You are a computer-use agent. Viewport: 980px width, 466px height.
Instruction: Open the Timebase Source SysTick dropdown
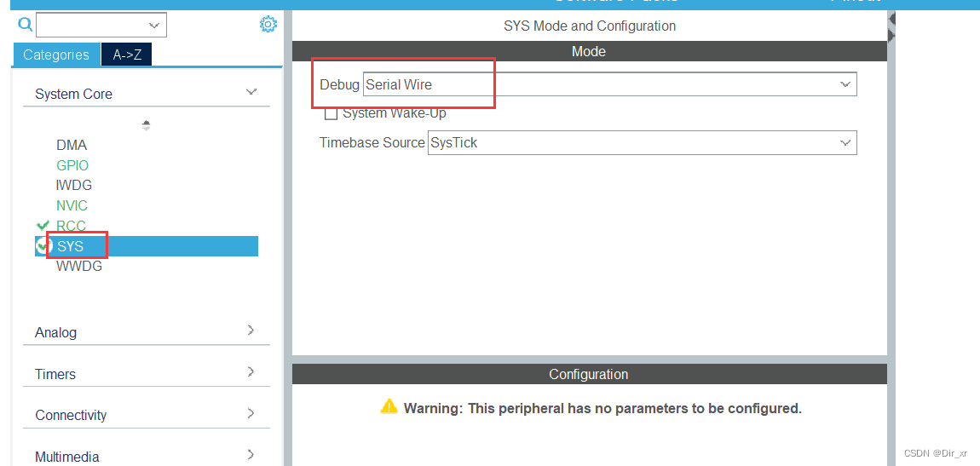click(x=642, y=142)
